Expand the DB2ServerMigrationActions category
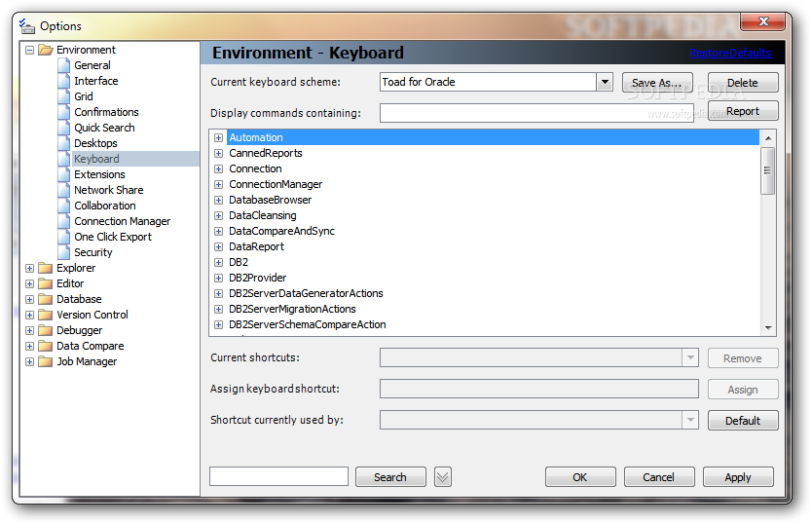Screen dimensions: 812x524 tap(218, 309)
